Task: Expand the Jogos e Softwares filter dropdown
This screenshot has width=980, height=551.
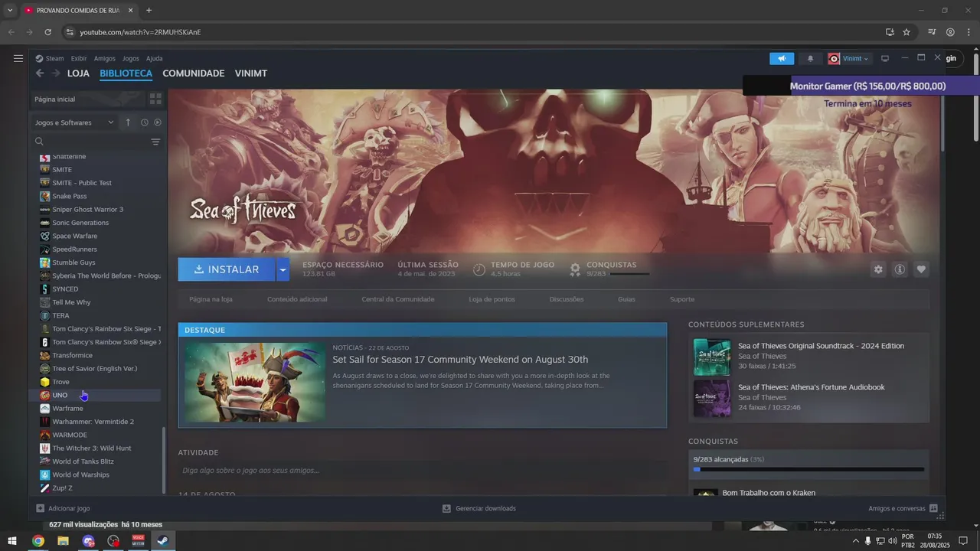Action: [74, 122]
